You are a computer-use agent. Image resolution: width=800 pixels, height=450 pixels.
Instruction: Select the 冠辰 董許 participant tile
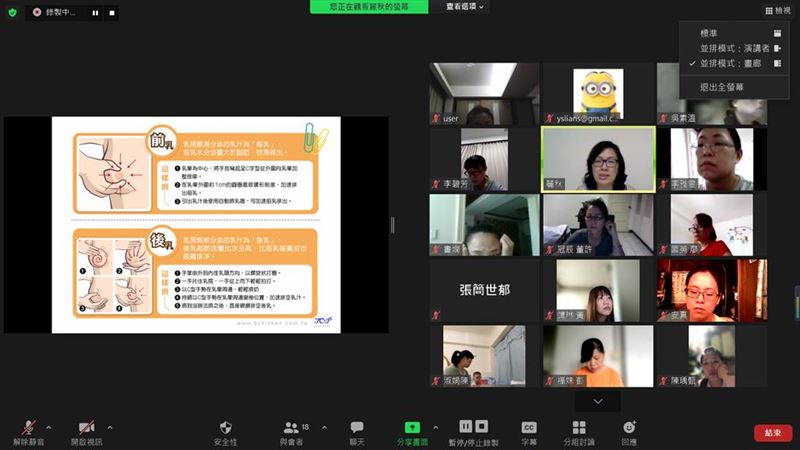(598, 225)
